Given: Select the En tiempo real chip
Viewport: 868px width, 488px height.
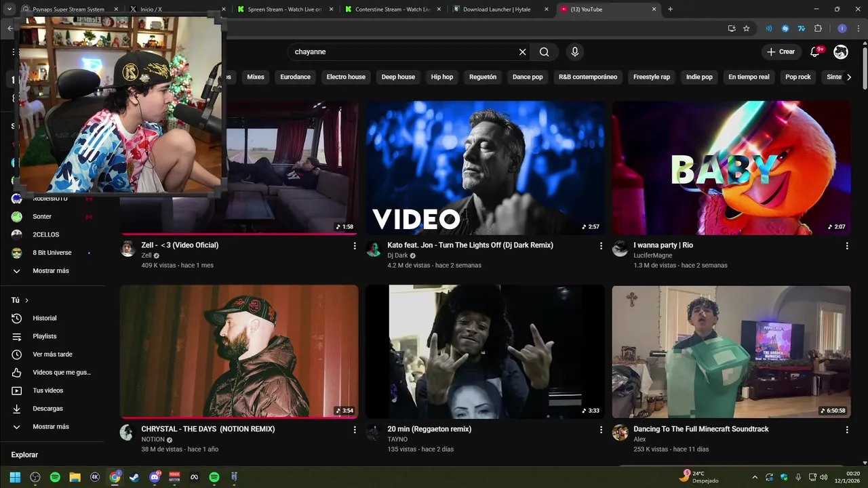Looking at the screenshot, I should tap(749, 77).
